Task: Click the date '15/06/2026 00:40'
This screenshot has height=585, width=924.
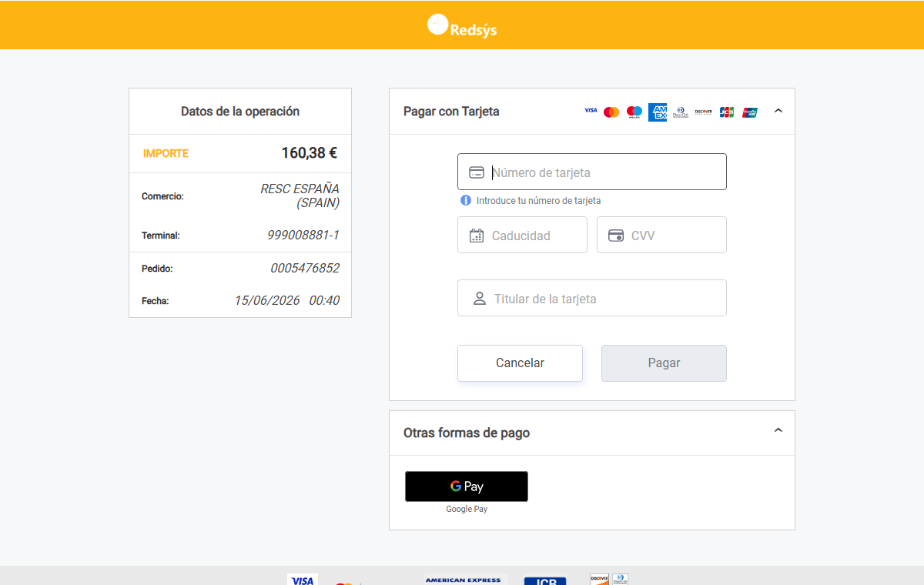Action: click(x=287, y=301)
